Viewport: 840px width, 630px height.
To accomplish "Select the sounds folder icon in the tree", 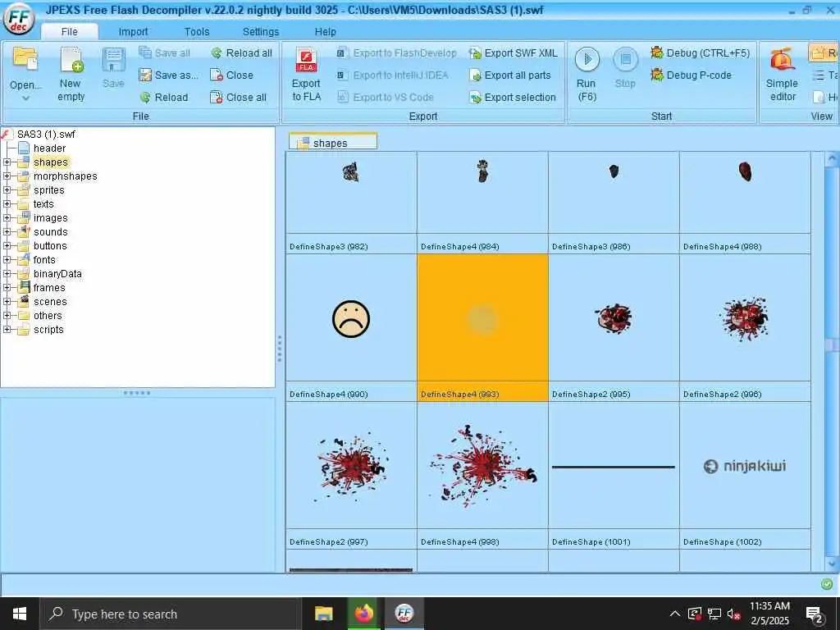I will coord(24,231).
